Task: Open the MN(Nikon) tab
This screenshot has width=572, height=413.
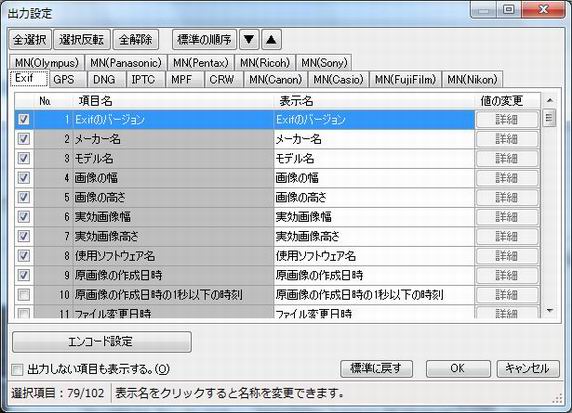Action: tap(472, 80)
